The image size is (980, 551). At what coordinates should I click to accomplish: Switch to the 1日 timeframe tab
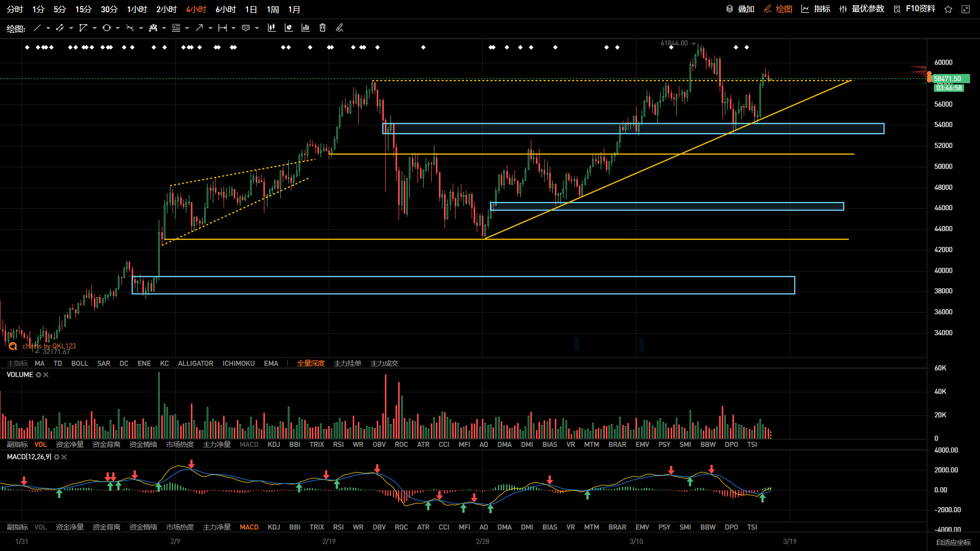point(251,10)
